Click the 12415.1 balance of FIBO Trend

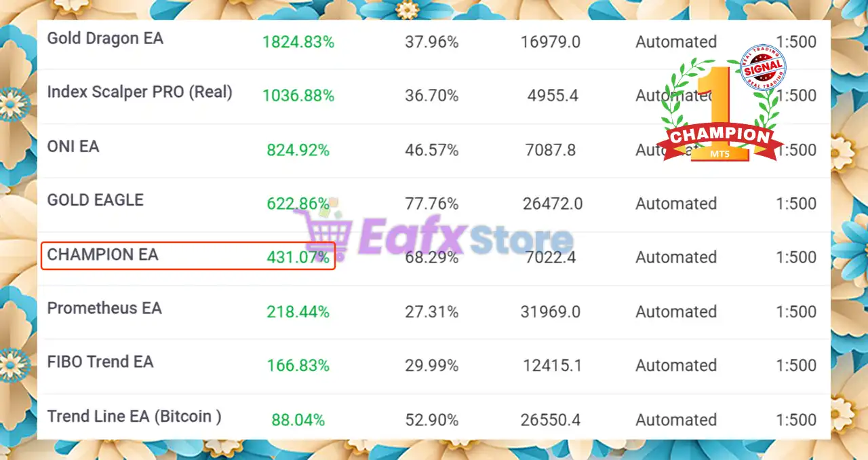(x=553, y=366)
